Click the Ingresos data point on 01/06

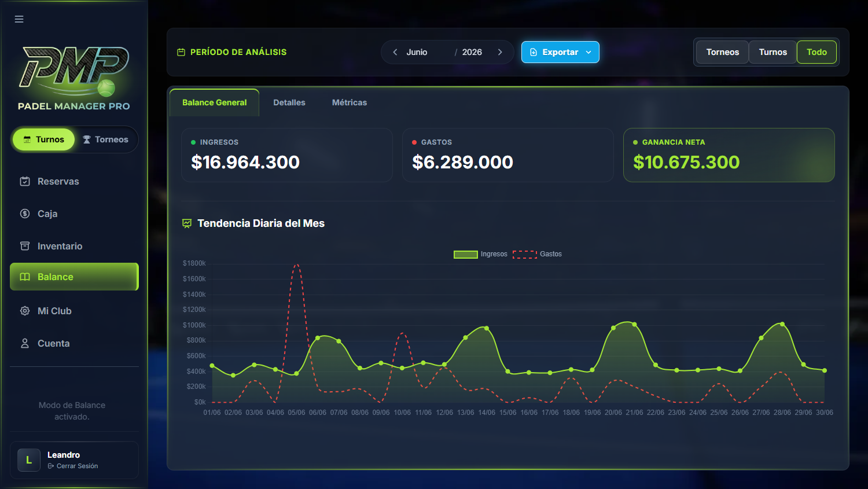[x=212, y=366]
